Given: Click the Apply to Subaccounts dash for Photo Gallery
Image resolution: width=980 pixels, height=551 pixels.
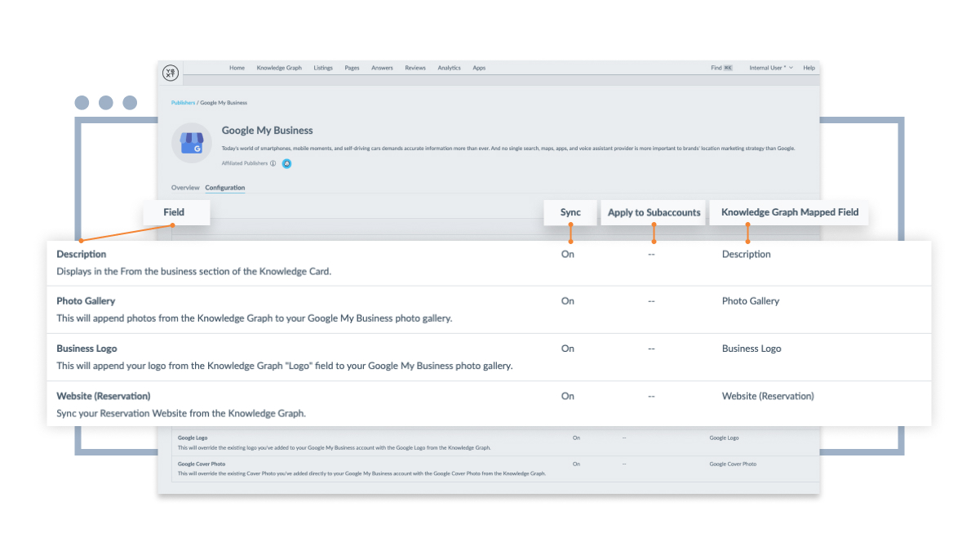Looking at the screenshot, I should [x=651, y=301].
